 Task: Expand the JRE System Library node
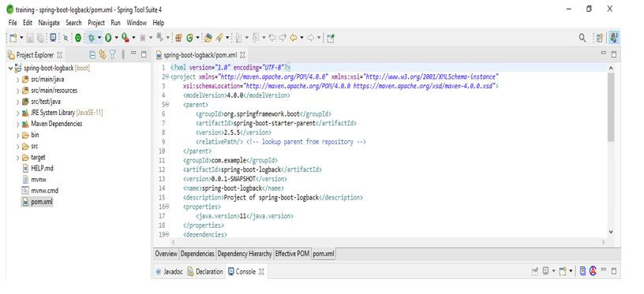point(18,113)
